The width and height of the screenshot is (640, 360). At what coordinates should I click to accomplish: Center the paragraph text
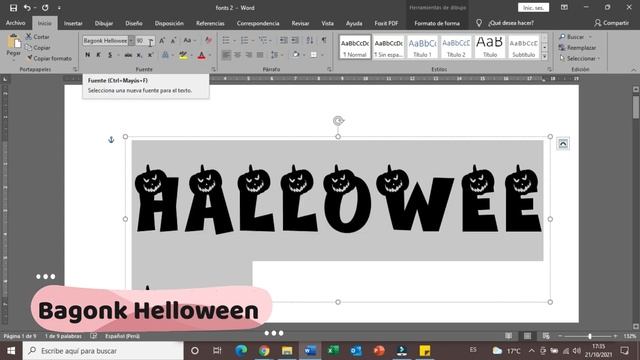coord(238,55)
